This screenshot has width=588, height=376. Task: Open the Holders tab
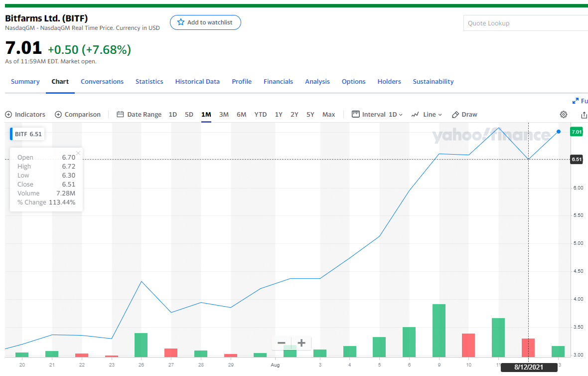[x=389, y=81]
